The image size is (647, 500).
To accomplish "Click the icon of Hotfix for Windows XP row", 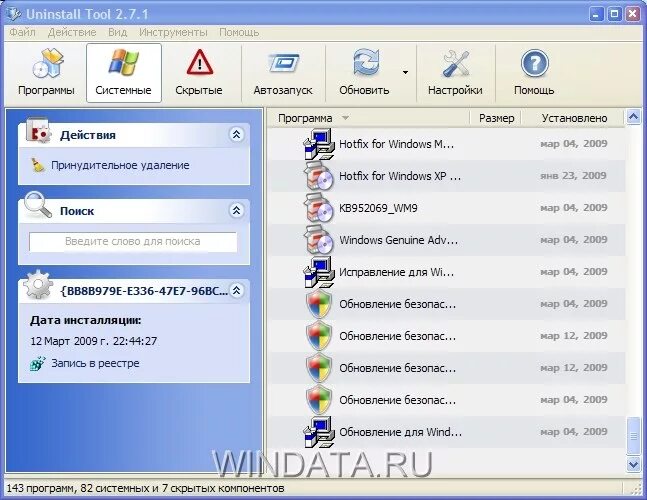I will 319,176.
